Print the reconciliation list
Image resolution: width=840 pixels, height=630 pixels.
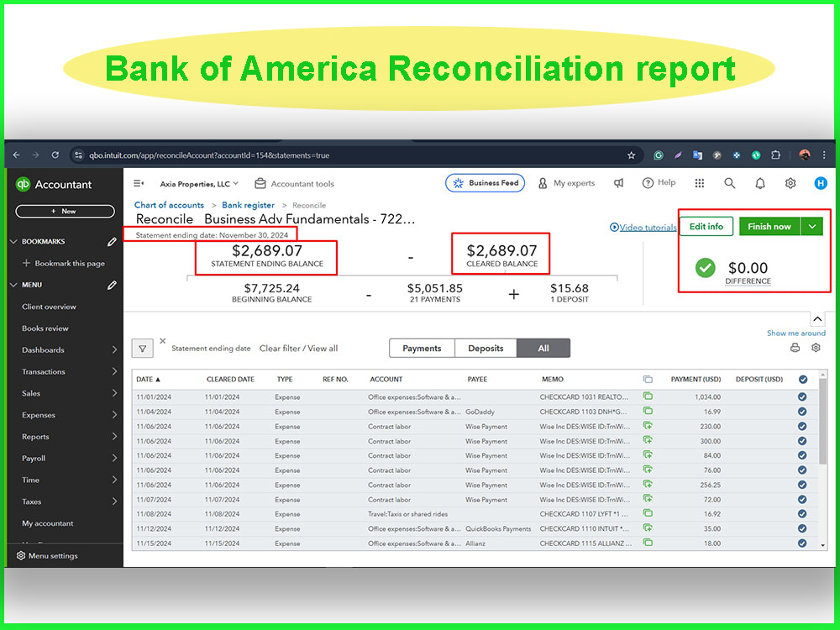[x=795, y=348]
